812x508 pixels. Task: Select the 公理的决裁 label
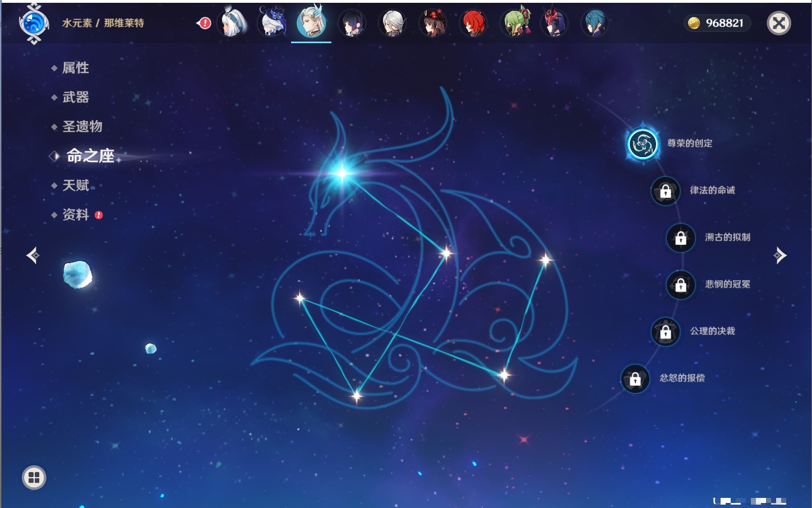(712, 331)
